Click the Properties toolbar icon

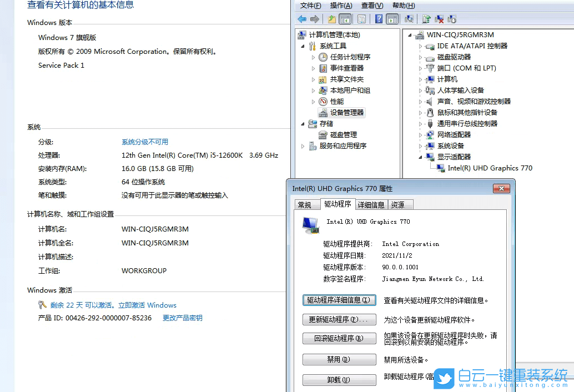point(410,19)
